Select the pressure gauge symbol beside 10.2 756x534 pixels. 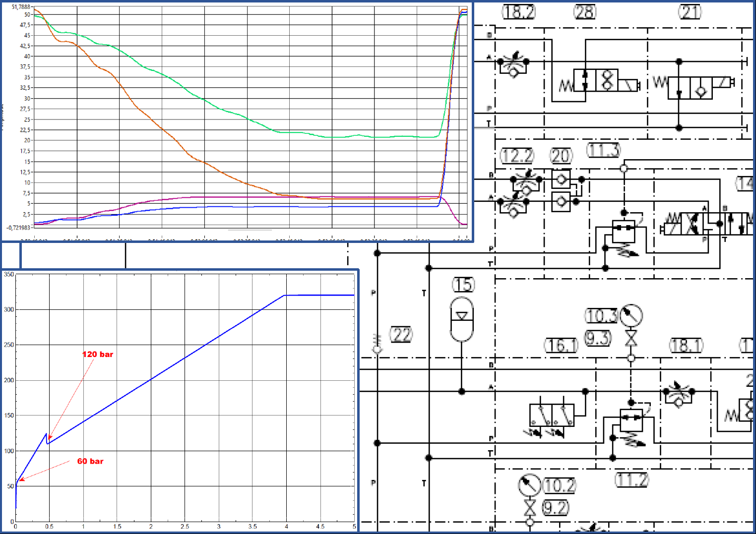click(530, 485)
